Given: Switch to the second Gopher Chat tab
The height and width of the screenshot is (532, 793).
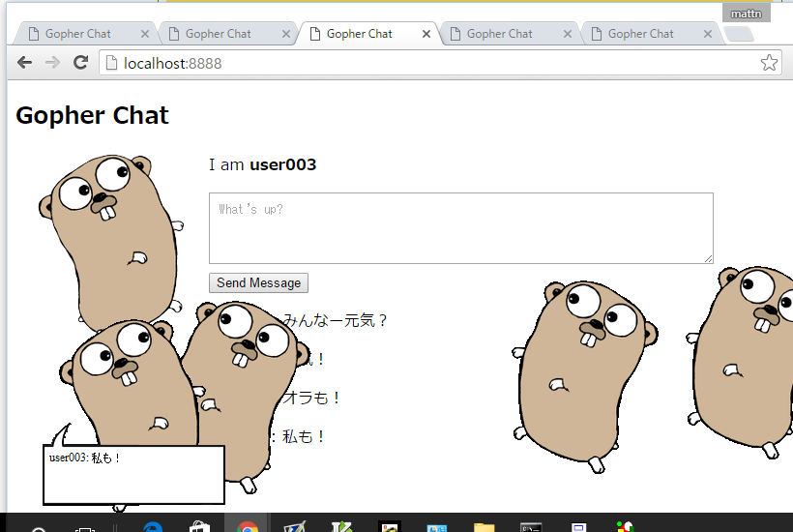Looking at the screenshot, I should 225,34.
